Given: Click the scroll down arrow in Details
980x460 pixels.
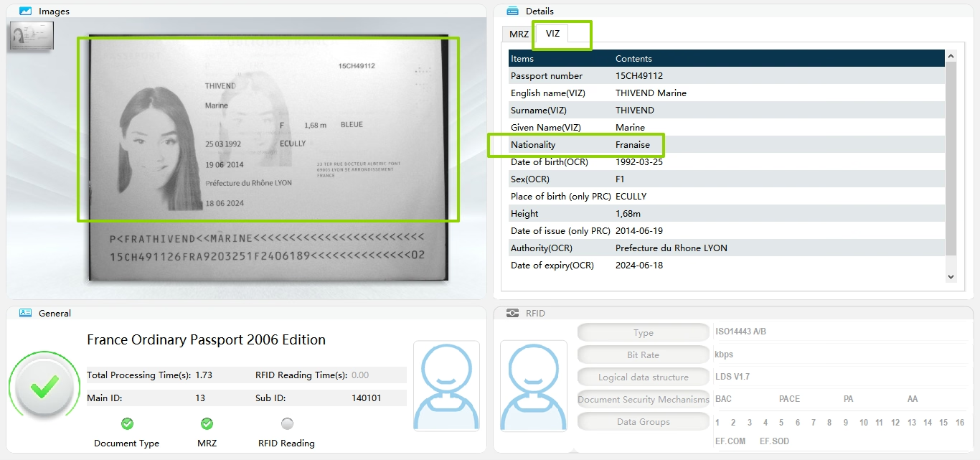Looking at the screenshot, I should 951,276.
